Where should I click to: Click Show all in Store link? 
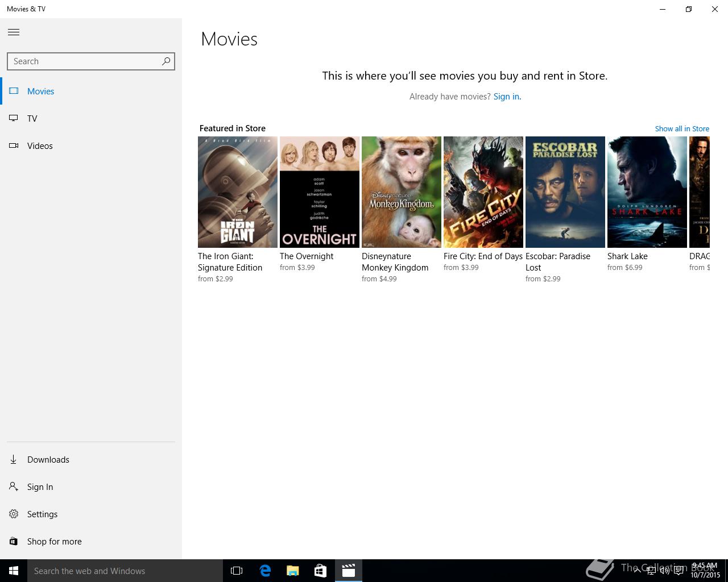pos(682,128)
